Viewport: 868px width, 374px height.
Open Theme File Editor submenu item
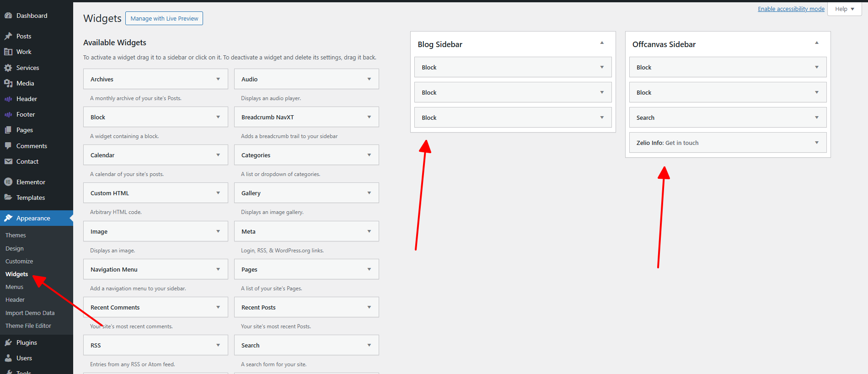pos(28,326)
